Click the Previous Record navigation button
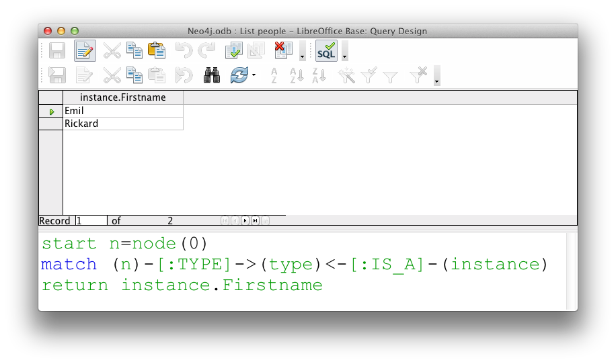 [235, 220]
